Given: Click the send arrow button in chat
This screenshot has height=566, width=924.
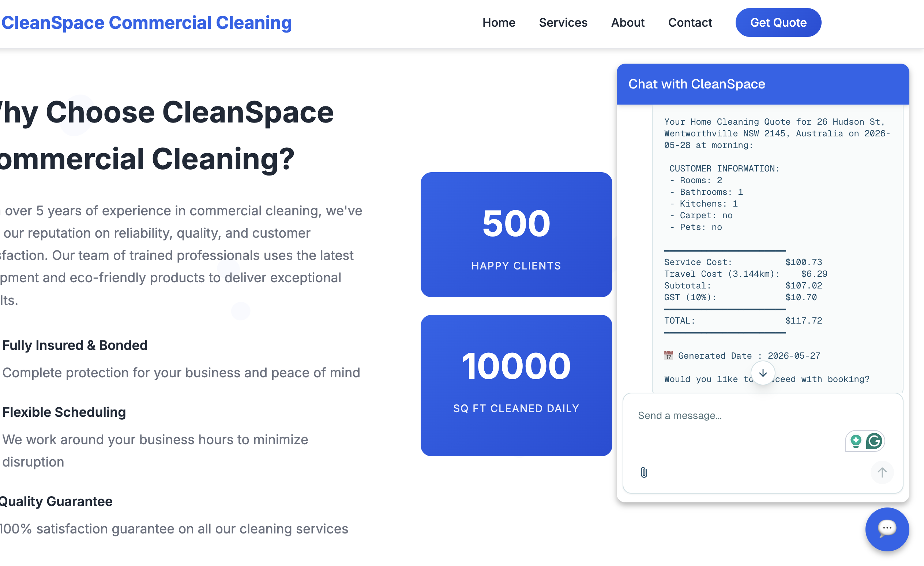Looking at the screenshot, I should tap(882, 472).
